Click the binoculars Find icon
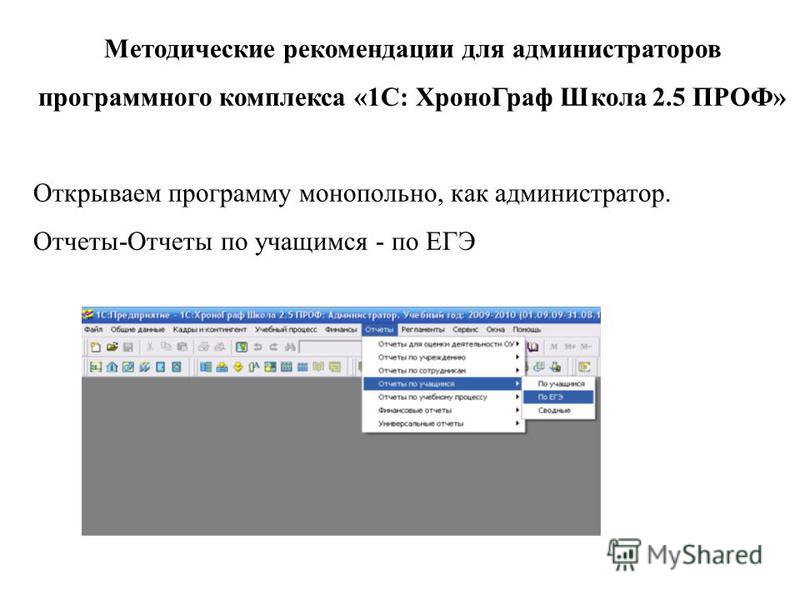 [290, 347]
